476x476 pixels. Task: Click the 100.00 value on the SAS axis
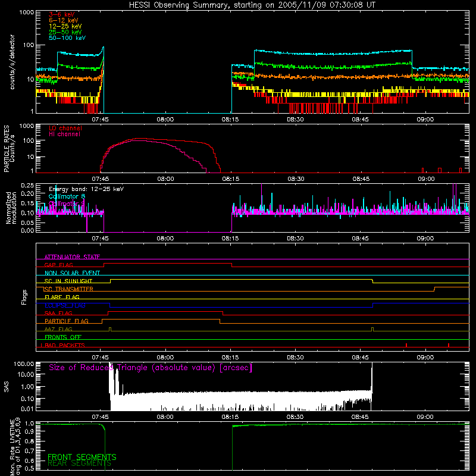24,364
